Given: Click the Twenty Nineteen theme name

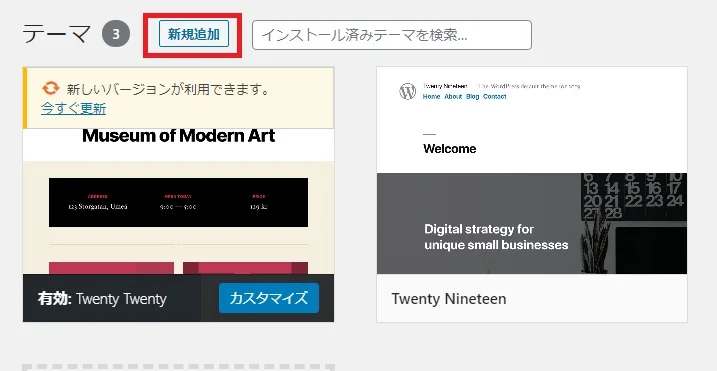Looking at the screenshot, I should pyautogui.click(x=449, y=299).
